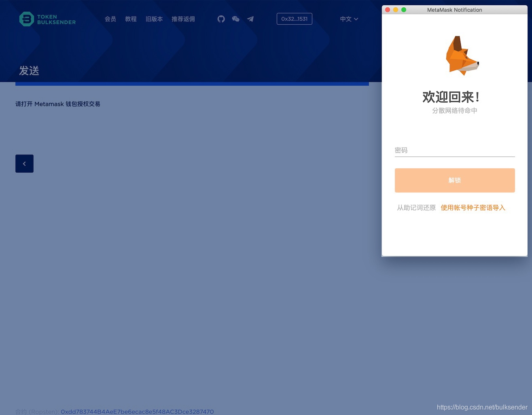
Task: Click the MetaMask fox logo
Action: point(462,56)
